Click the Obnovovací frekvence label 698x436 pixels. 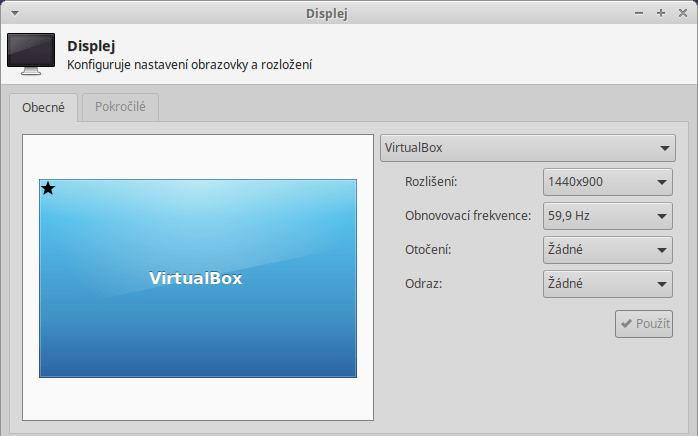(468, 216)
